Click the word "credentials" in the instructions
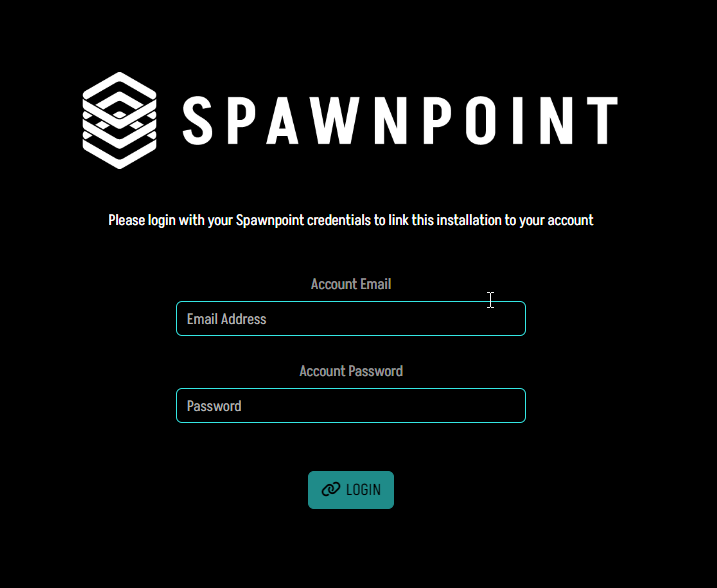This screenshot has width=717, height=588. pyautogui.click(x=339, y=220)
